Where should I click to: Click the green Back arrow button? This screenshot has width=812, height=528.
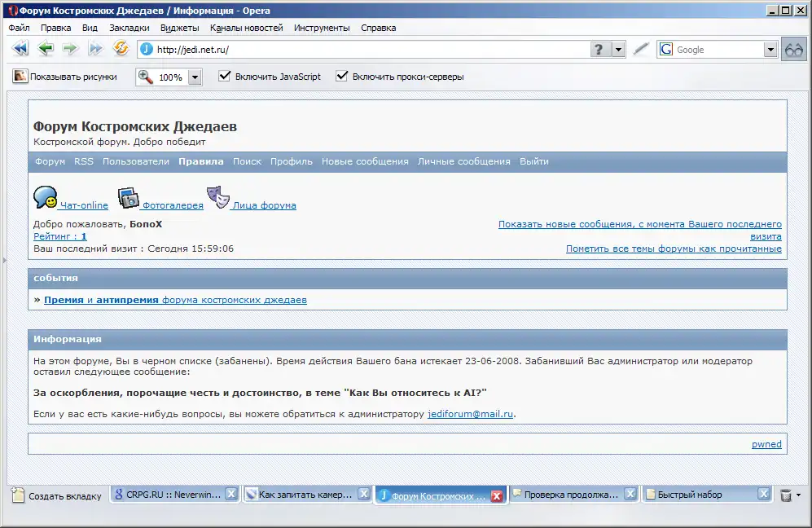click(46, 49)
